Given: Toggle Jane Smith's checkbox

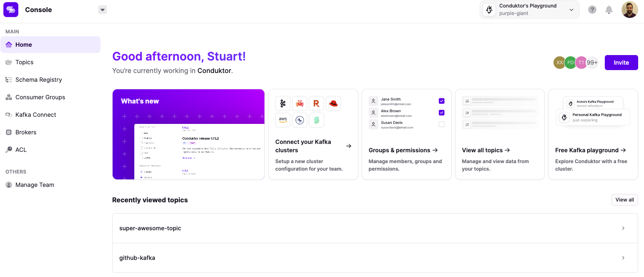Looking at the screenshot, I should 442,101.
